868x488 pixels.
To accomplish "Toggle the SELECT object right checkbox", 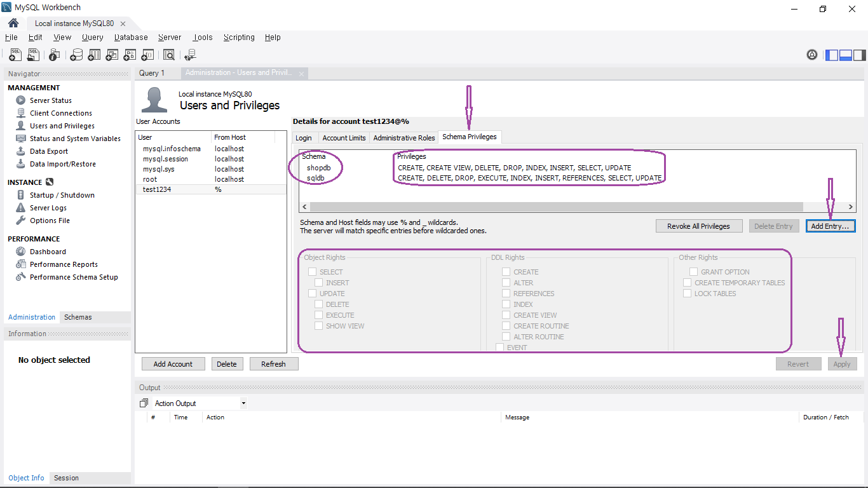I will pyautogui.click(x=313, y=272).
